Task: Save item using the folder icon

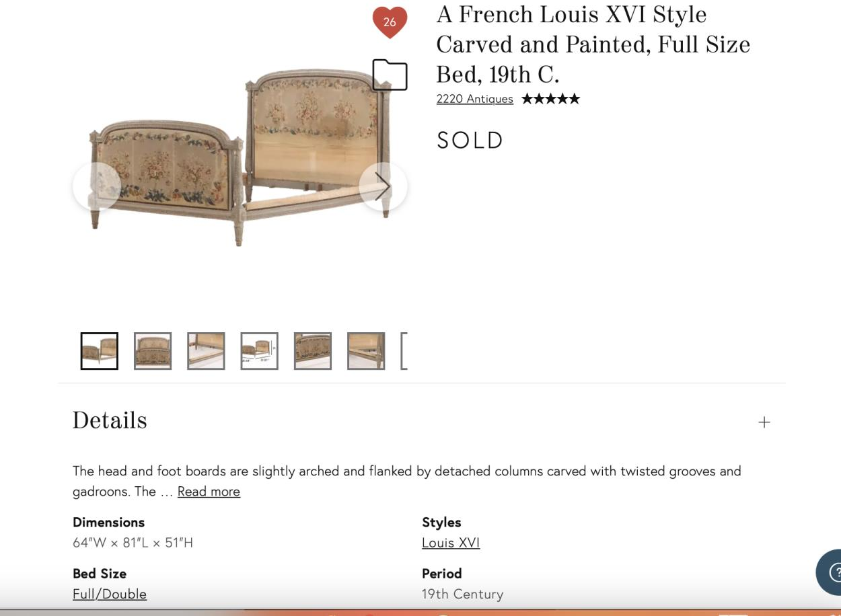Action: (x=390, y=75)
